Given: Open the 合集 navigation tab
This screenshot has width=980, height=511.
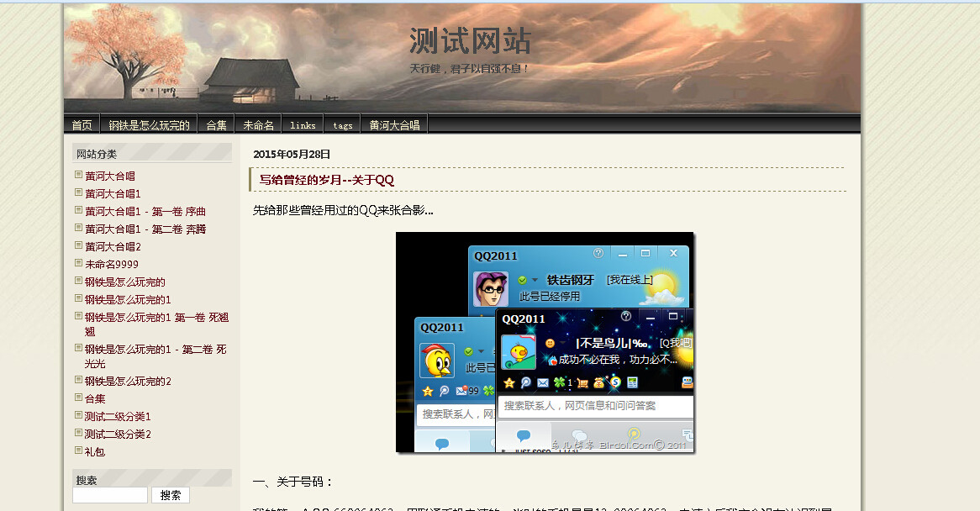Looking at the screenshot, I should [x=216, y=125].
